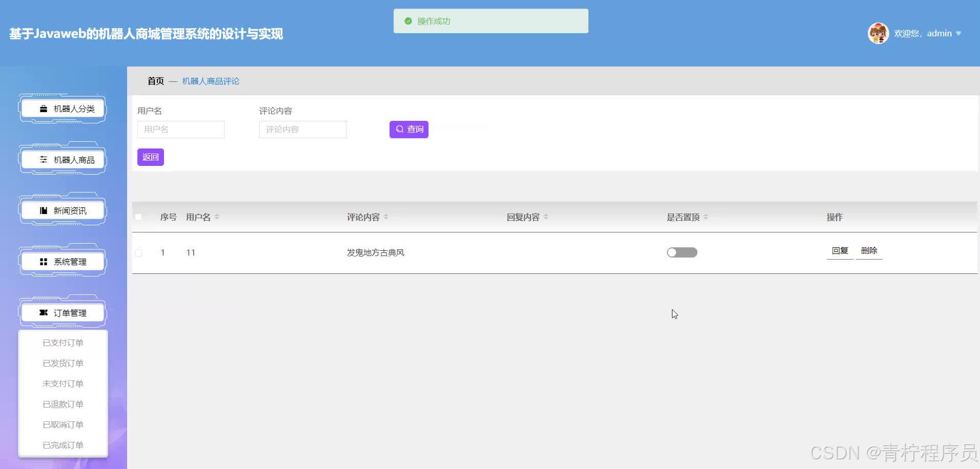Click 删除 to delete the comment
The height and width of the screenshot is (469, 980).
pos(869,250)
